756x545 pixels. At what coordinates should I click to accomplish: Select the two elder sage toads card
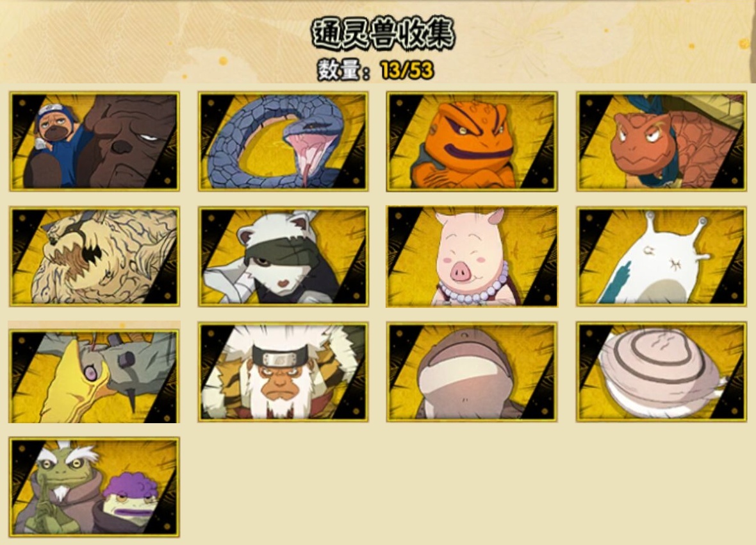pos(95,487)
